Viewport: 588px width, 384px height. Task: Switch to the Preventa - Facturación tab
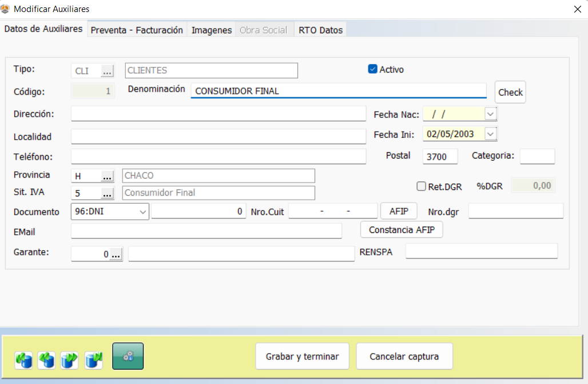137,30
